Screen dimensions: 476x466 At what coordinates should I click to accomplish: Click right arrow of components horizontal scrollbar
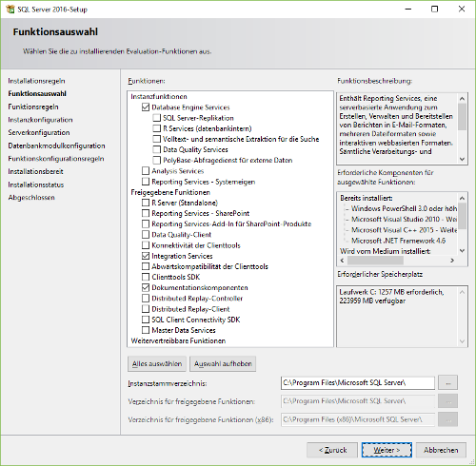pyautogui.click(x=452, y=261)
